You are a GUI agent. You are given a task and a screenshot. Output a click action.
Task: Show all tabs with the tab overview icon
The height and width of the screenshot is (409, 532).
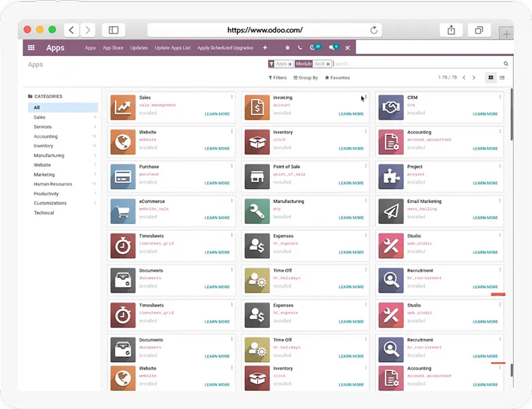[479, 30]
